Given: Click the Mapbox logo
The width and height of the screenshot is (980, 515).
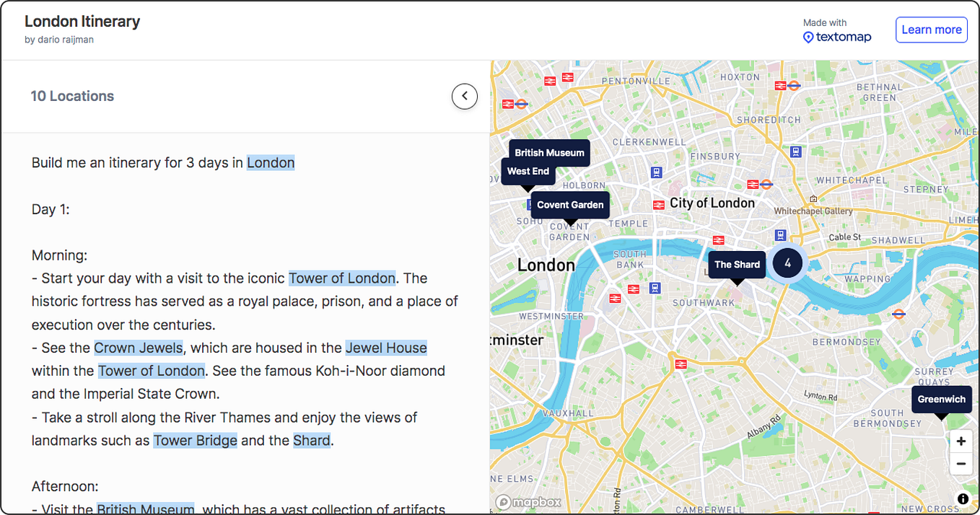Looking at the screenshot, I should tap(528, 502).
